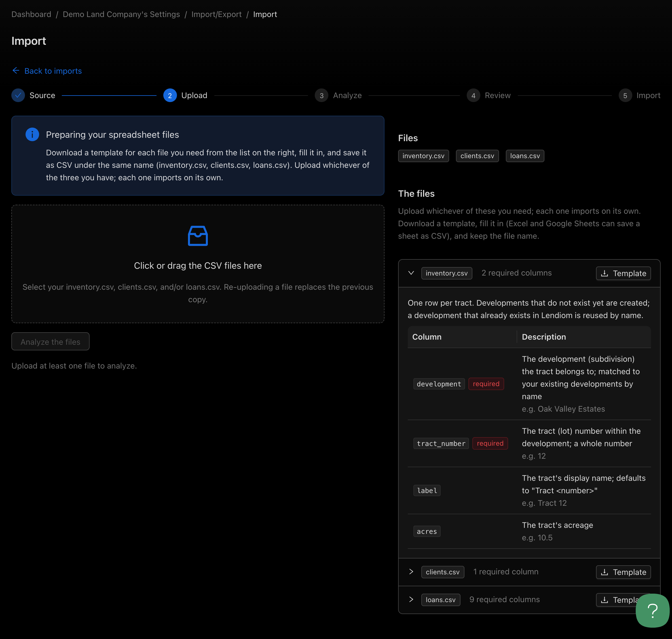Click the required badge beside tract_number

tap(490, 443)
